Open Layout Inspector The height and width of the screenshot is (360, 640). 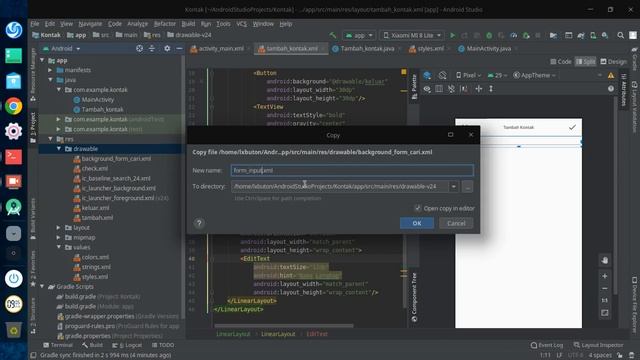[598, 345]
